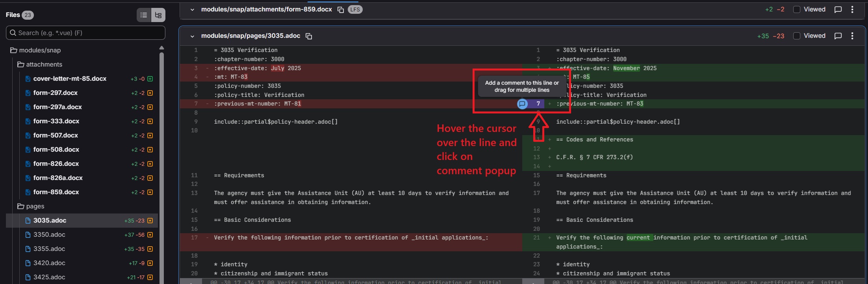Select 3350.adoc in the file tree
Screen dimensions: 868x284
49,235
